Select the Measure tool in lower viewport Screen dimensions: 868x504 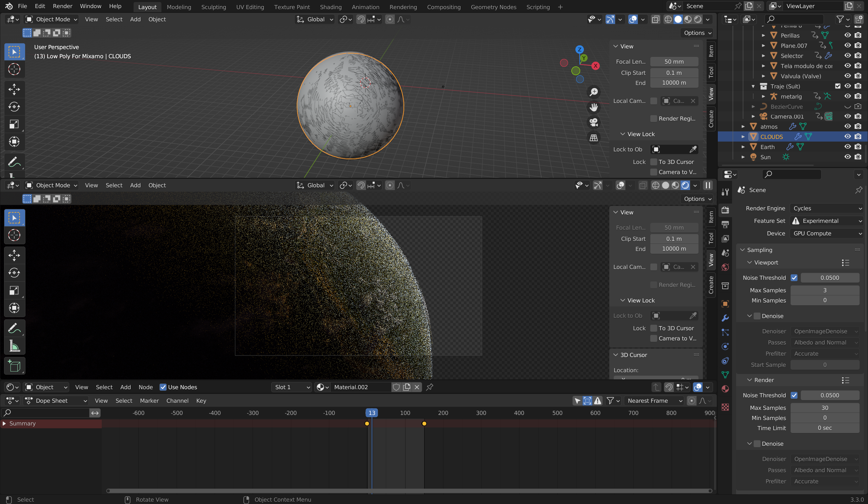(x=14, y=346)
